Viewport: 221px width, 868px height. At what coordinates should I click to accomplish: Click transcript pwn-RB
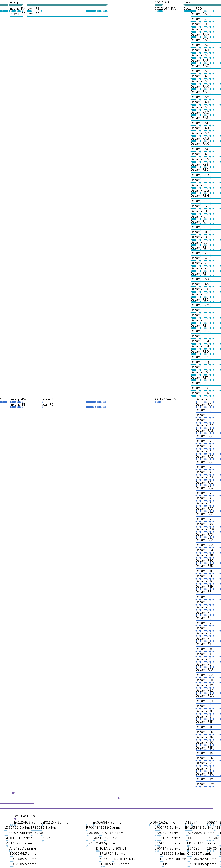(33, 8)
